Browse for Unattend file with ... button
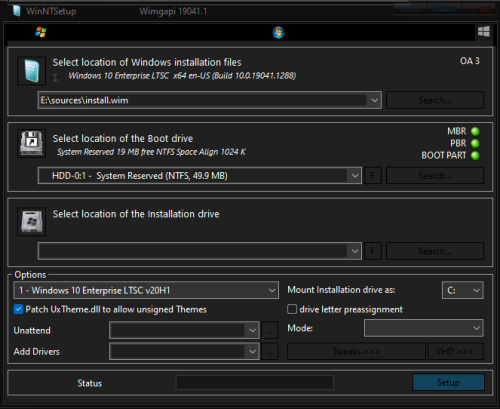Screen dimensions: 500x409 click(x=270, y=330)
